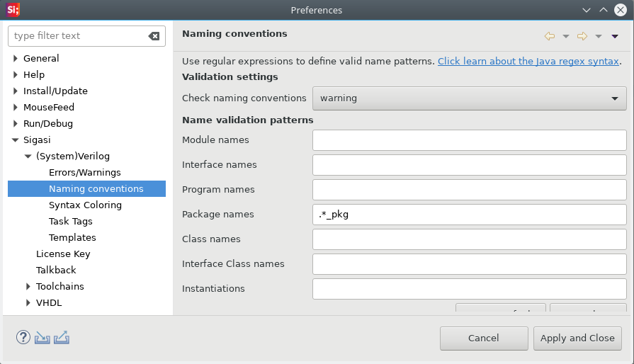The width and height of the screenshot is (634, 364).
Task: Click the Package names field with .*_pkg
Action: (470, 215)
